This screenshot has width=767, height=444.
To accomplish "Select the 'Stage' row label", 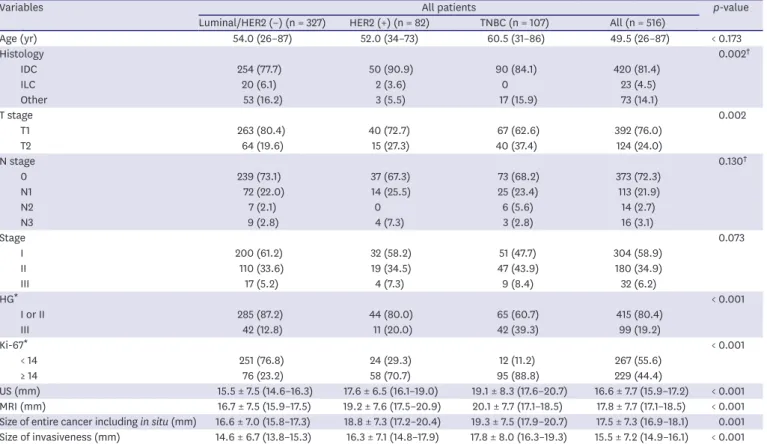I will (x=13, y=238).
